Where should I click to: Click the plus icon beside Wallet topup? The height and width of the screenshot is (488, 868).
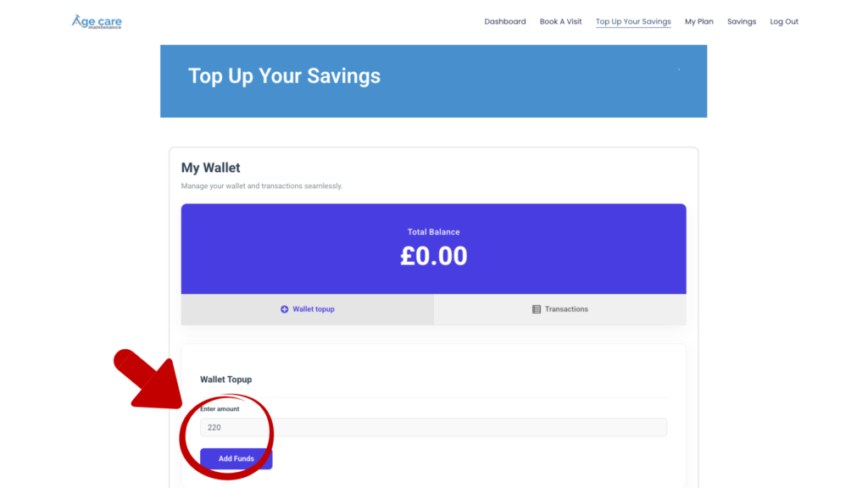point(285,309)
